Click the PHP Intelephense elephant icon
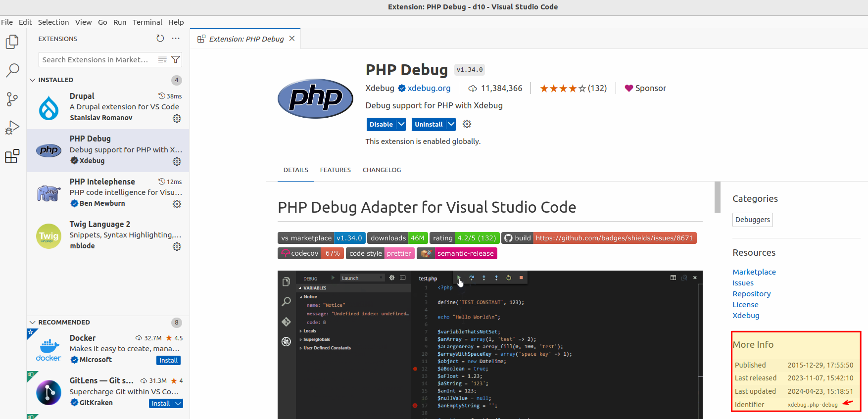The height and width of the screenshot is (419, 868). coord(48,193)
